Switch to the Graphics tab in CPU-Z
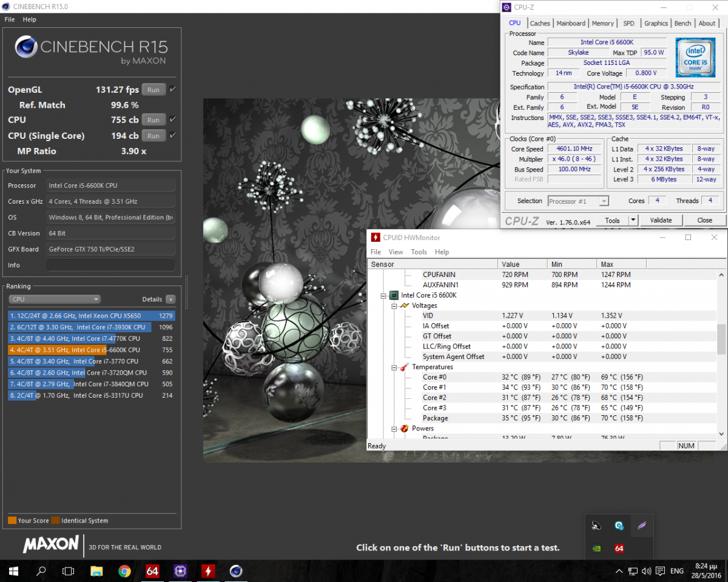 pos(656,23)
